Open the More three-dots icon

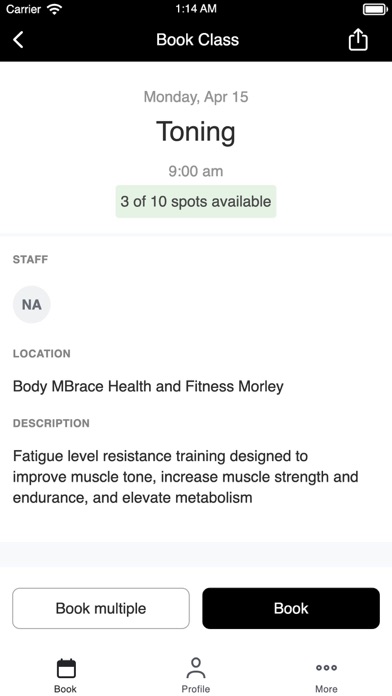click(326, 668)
